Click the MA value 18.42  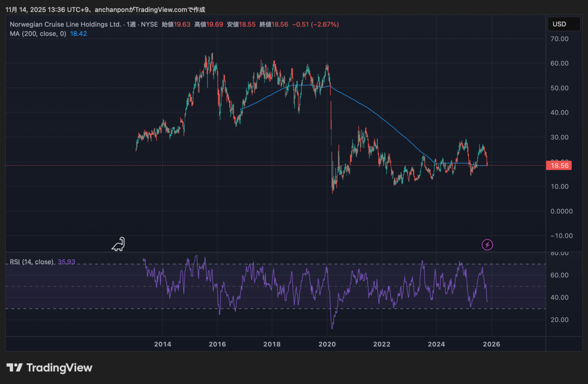pyautogui.click(x=78, y=34)
